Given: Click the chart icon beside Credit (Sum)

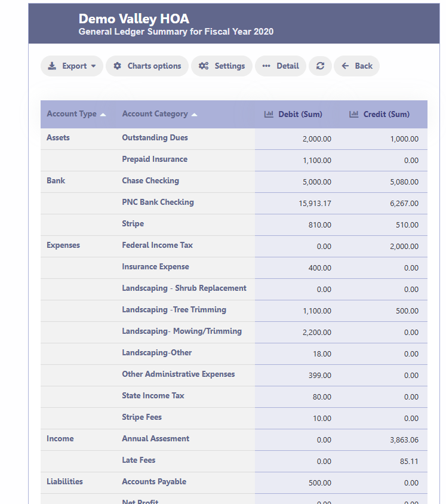Looking at the screenshot, I should (x=353, y=114).
